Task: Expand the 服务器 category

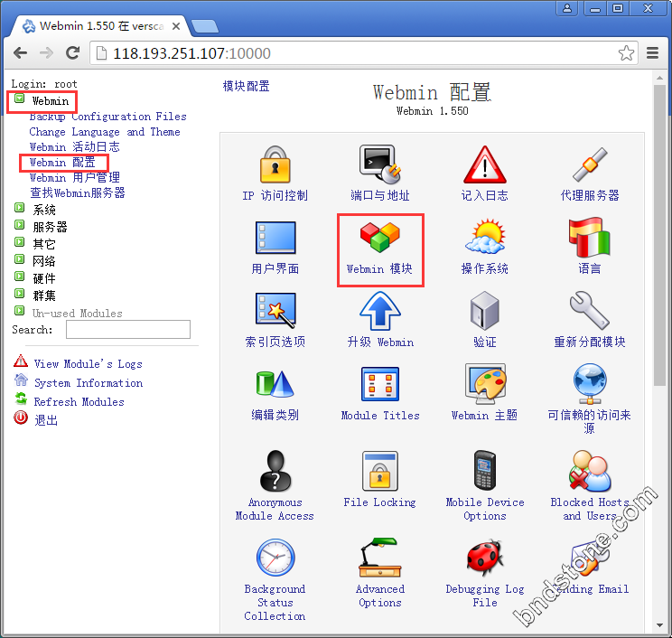Action: click(19, 225)
